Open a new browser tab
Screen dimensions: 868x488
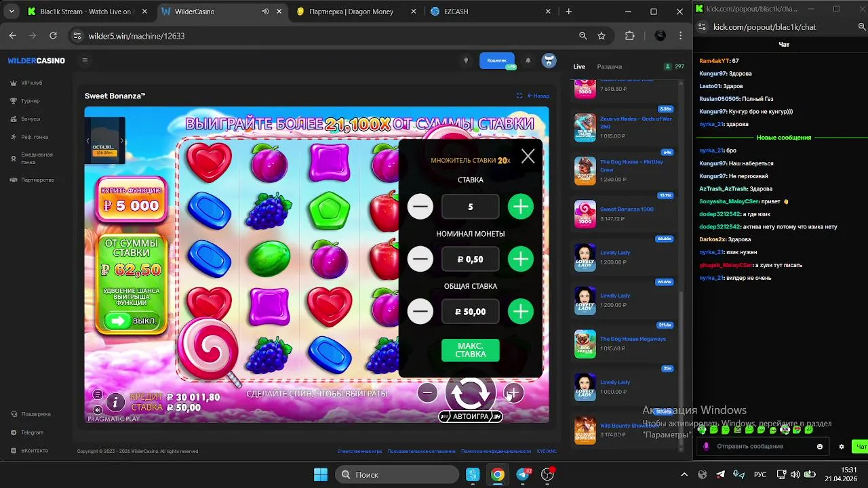(568, 12)
